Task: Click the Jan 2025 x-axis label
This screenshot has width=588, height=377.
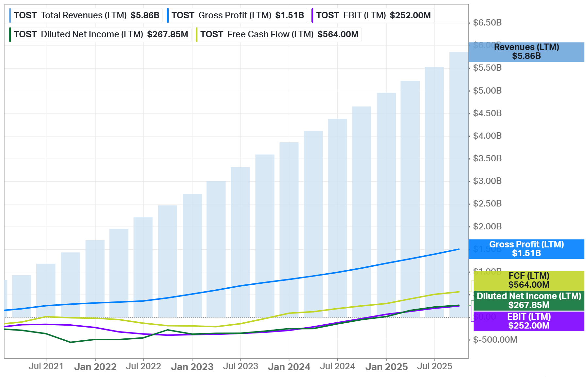Action: 386,367
